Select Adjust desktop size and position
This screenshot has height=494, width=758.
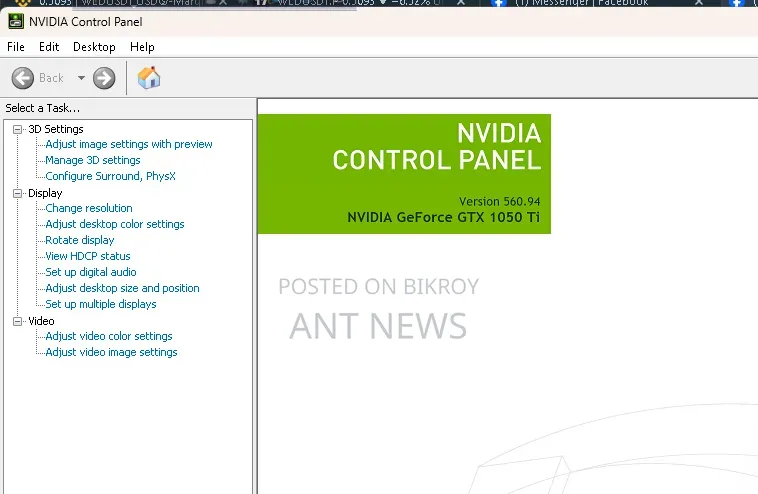pos(122,288)
